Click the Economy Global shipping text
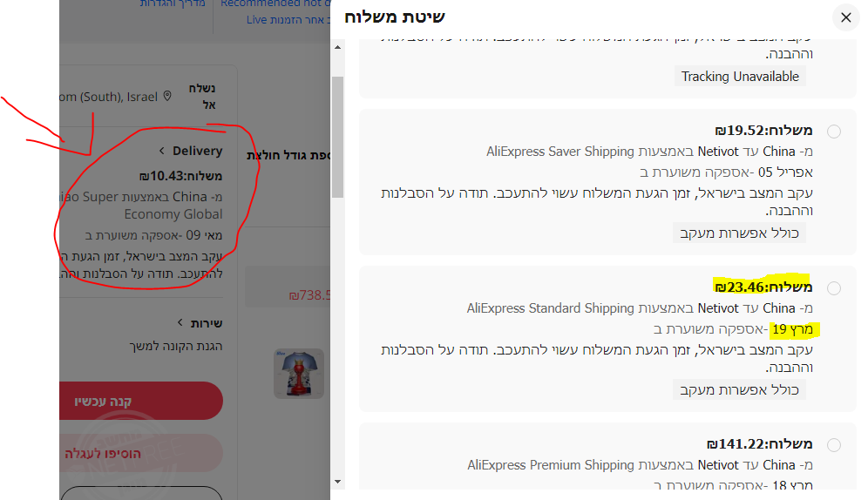 click(x=173, y=214)
